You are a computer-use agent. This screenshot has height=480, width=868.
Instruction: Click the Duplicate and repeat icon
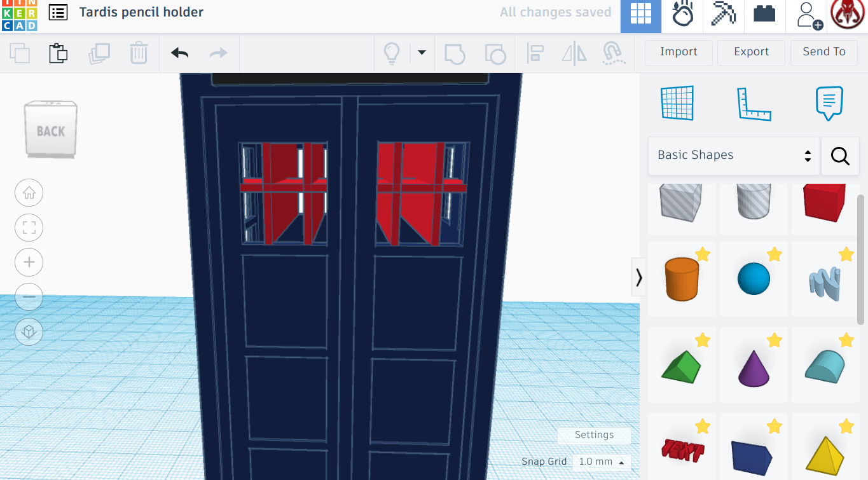99,53
